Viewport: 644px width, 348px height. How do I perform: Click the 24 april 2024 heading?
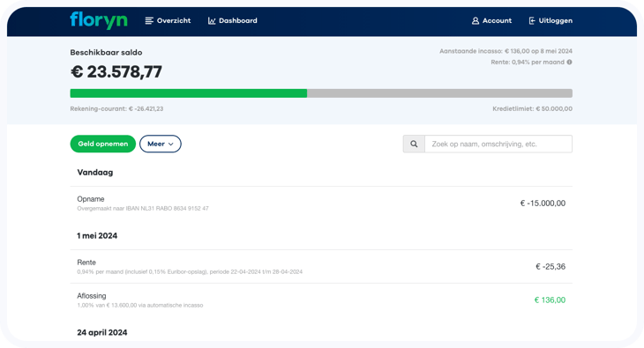click(101, 332)
